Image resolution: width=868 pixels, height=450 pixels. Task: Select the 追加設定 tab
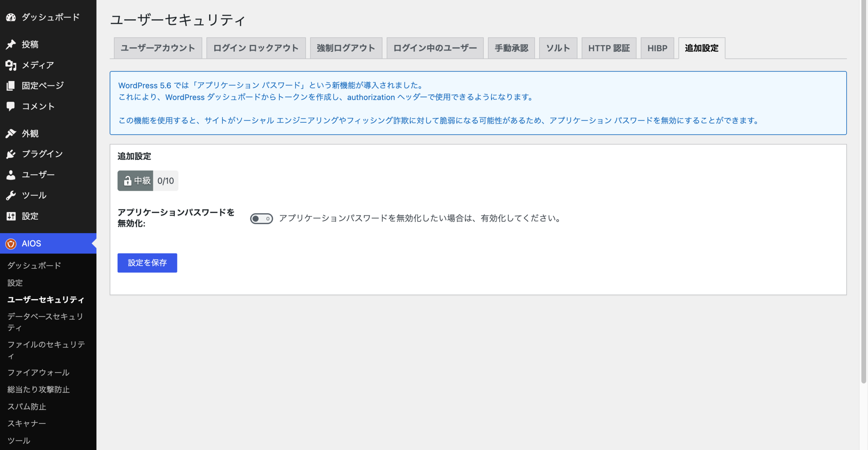702,48
